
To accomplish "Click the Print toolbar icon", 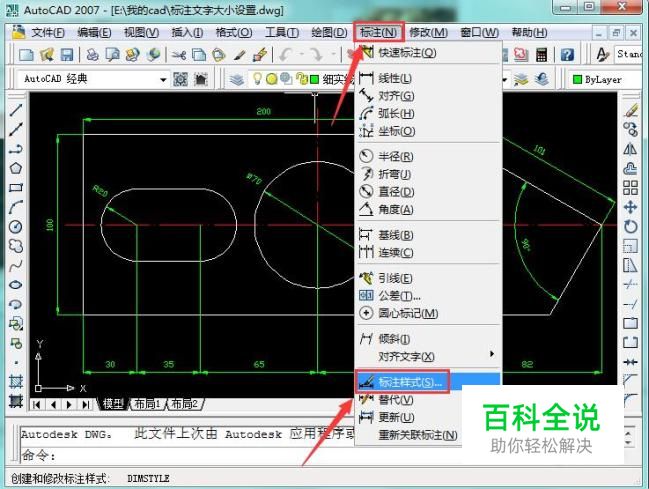I will pyautogui.click(x=92, y=55).
